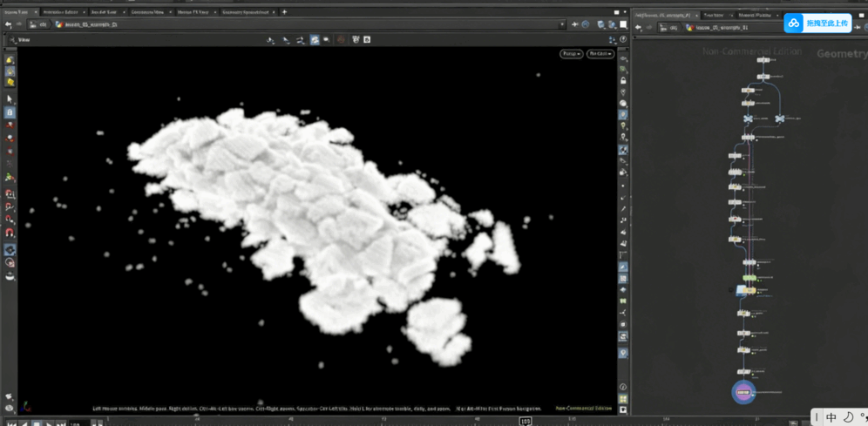Image resolution: width=868 pixels, height=426 pixels.
Task: Click the viewport help question mark icon
Action: 623,40
